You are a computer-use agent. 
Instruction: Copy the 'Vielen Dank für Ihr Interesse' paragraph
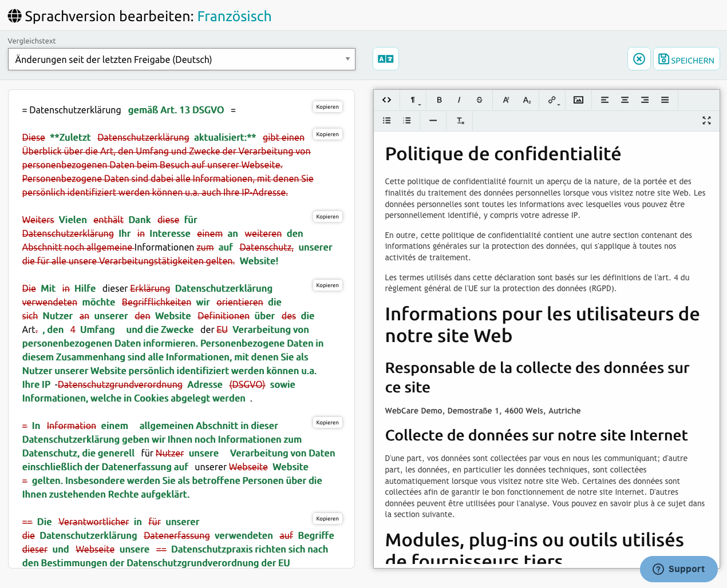point(327,217)
